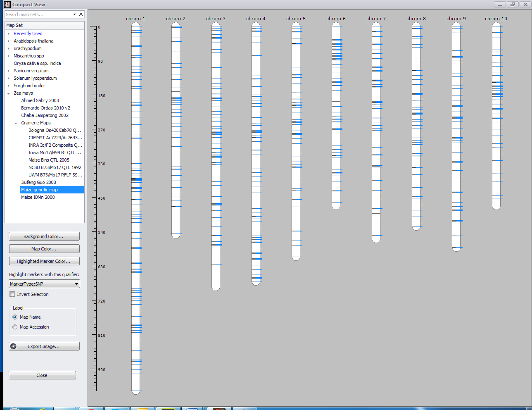Select INRA Io/F2 Composite map
Image resolution: width=532 pixels, height=410 pixels.
point(55,145)
